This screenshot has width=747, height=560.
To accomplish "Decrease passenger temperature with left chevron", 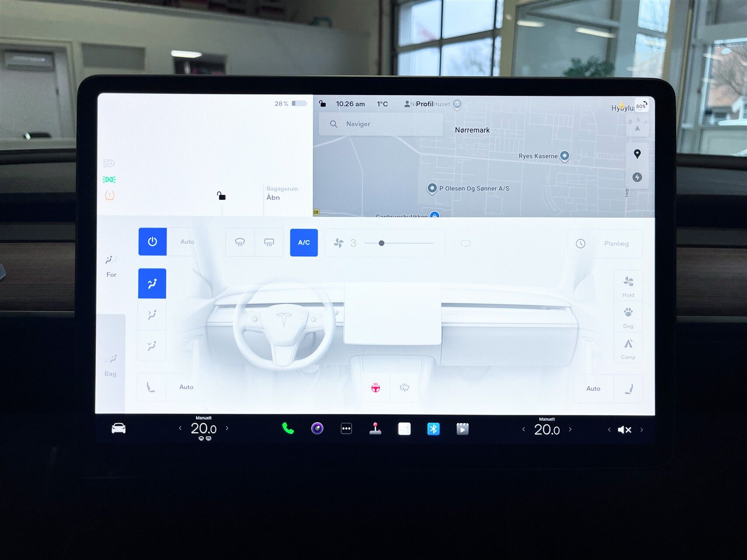I will (x=524, y=430).
